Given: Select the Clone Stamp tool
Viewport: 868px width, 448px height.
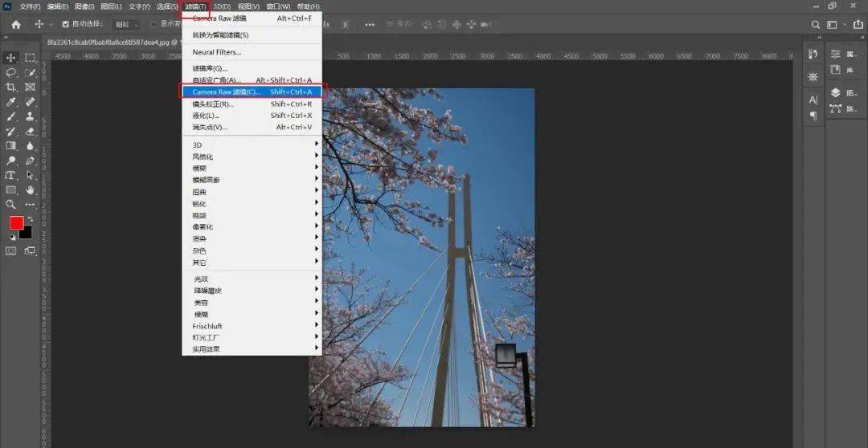Looking at the screenshot, I should [x=30, y=116].
